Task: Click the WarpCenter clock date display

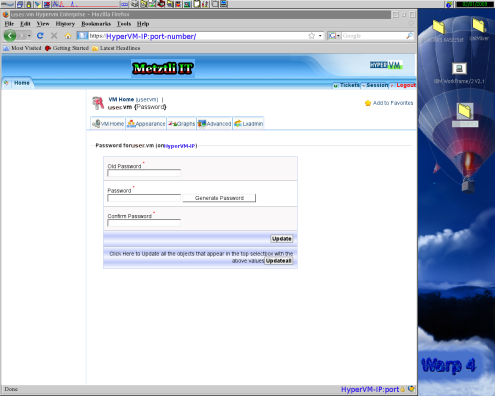Action: click(475, 4)
